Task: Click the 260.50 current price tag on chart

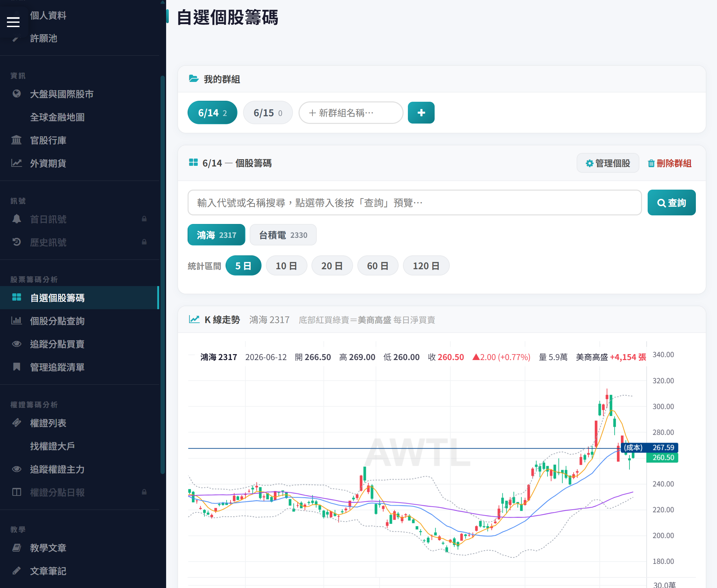Action: pos(663,457)
